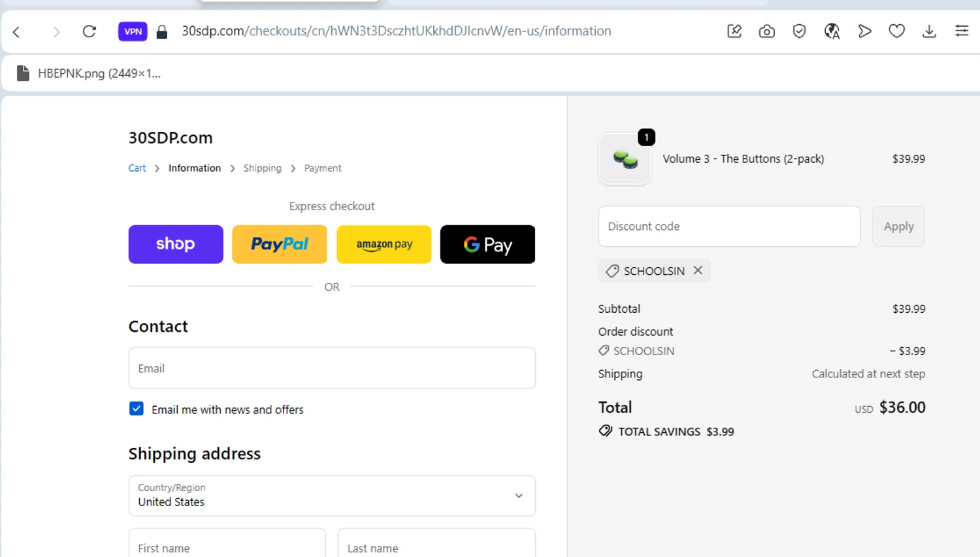Screen dimensions: 980x557
Task: Toggle Email me with news and offers
Action: [137, 409]
